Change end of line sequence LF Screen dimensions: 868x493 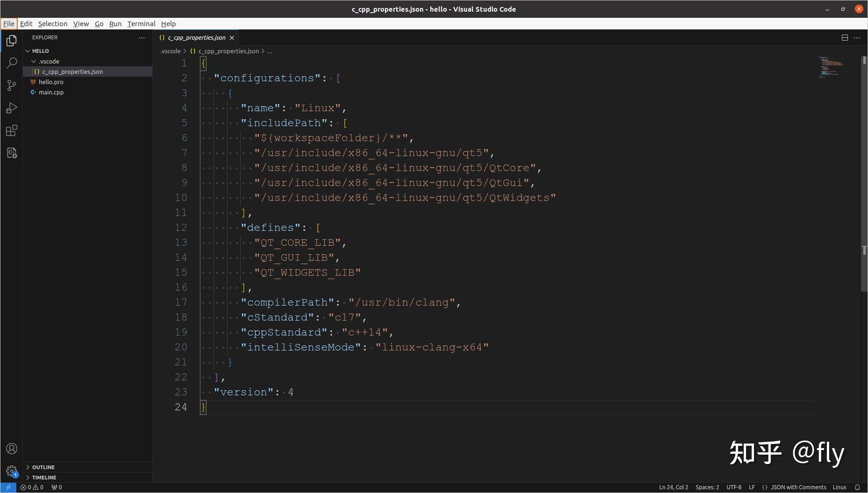tap(752, 487)
